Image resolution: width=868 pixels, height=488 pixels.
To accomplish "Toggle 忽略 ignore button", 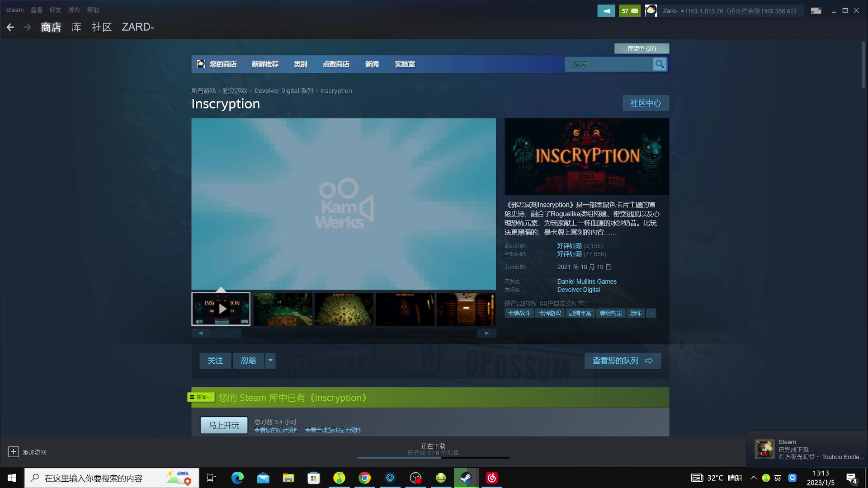I will (x=248, y=361).
